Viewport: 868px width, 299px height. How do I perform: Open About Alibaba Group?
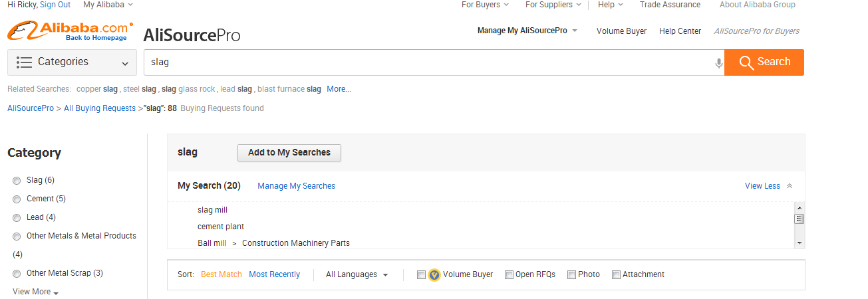pos(758,5)
